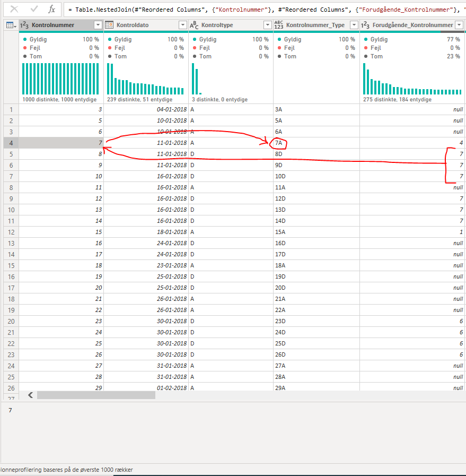Click Kontrolnummer cell with value 3

point(61,110)
